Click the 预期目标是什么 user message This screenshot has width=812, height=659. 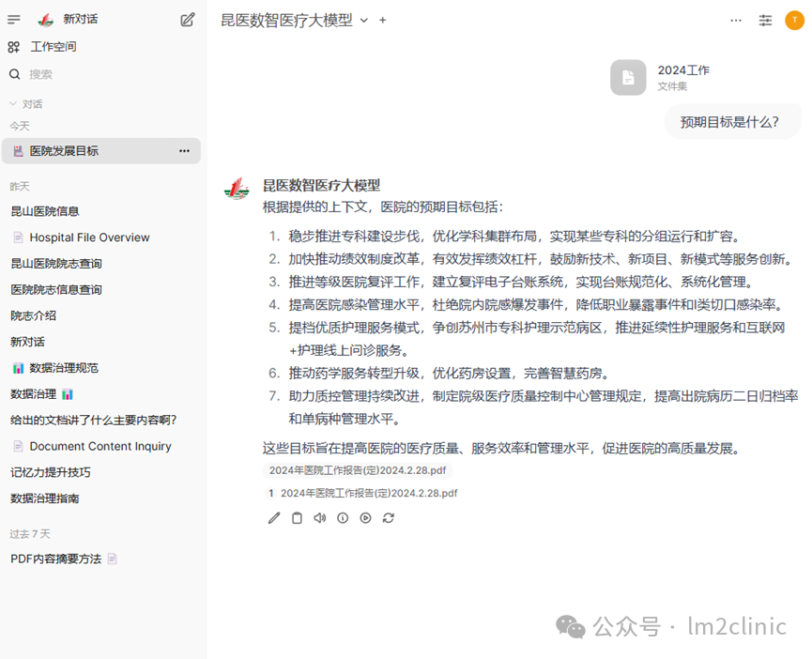coord(729,122)
